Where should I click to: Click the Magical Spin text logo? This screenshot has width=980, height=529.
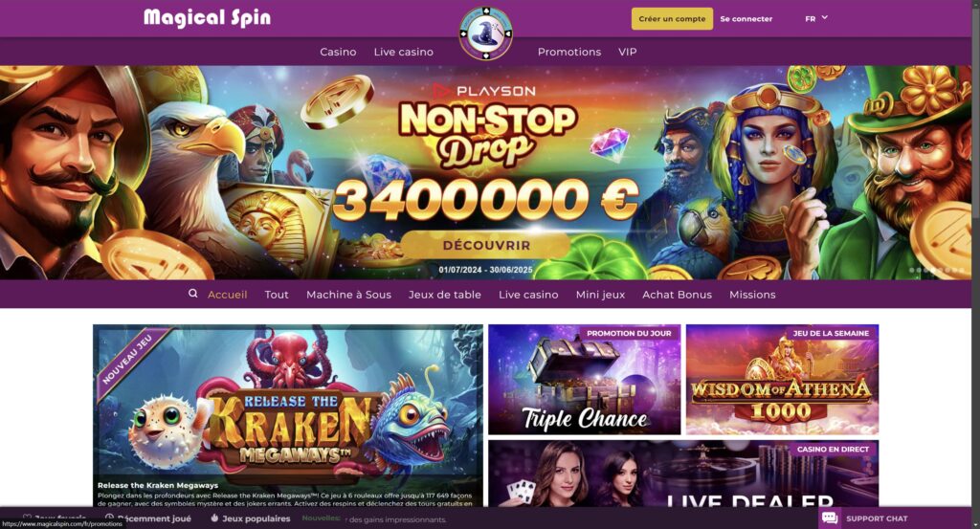[x=207, y=17]
